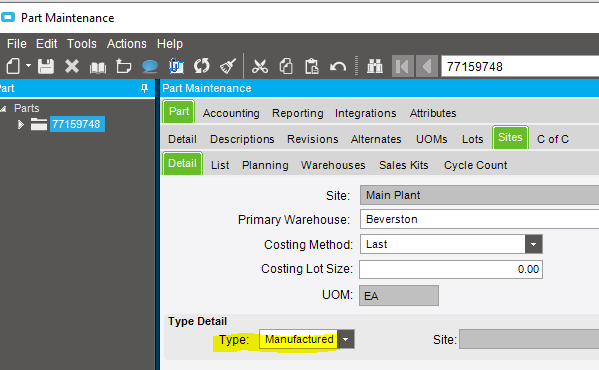Screen dimensions: 599x370
Task: Switch to the Attributes tab
Action: (433, 113)
